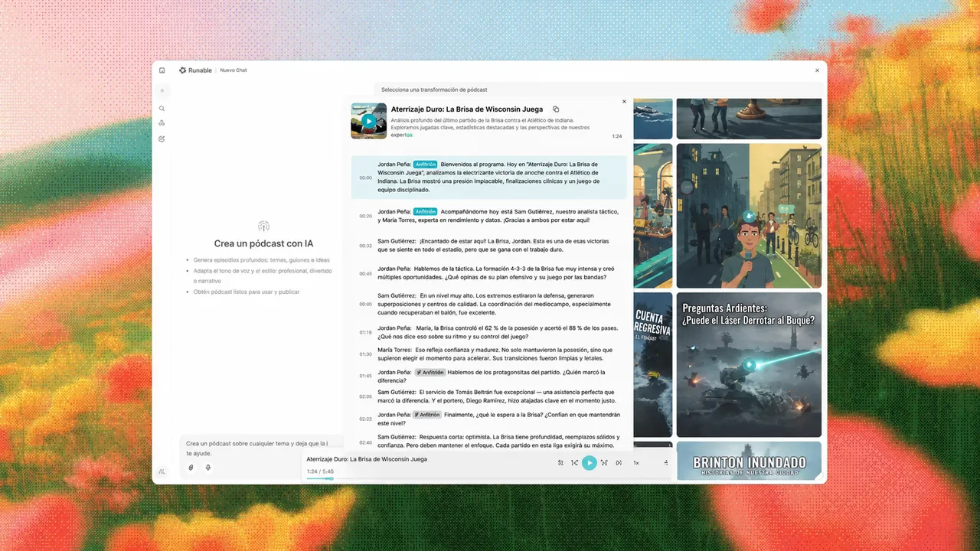Open the reporter-with-microphone street podcast card
The width and height of the screenshot is (980, 551).
click(x=749, y=216)
